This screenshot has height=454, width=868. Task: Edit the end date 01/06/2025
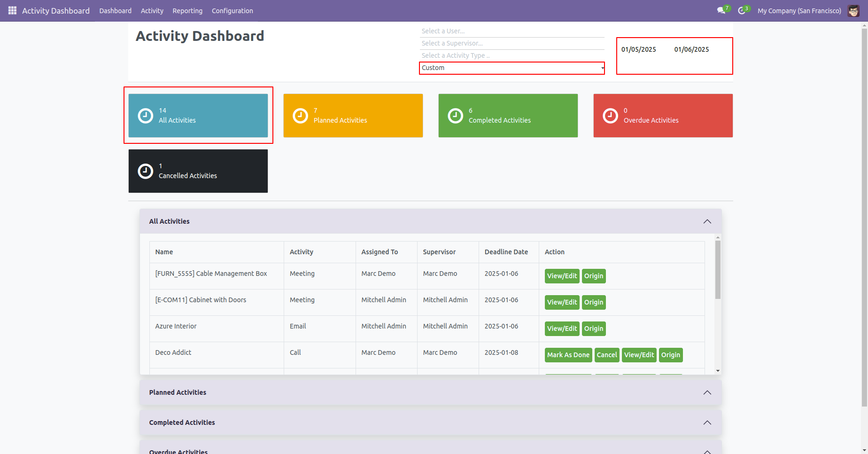[691, 49]
